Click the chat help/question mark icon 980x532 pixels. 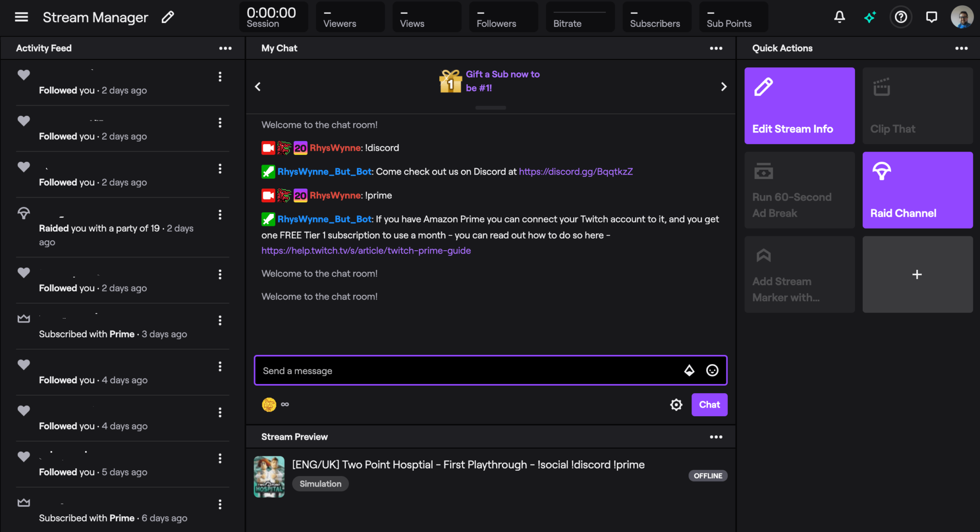(902, 16)
